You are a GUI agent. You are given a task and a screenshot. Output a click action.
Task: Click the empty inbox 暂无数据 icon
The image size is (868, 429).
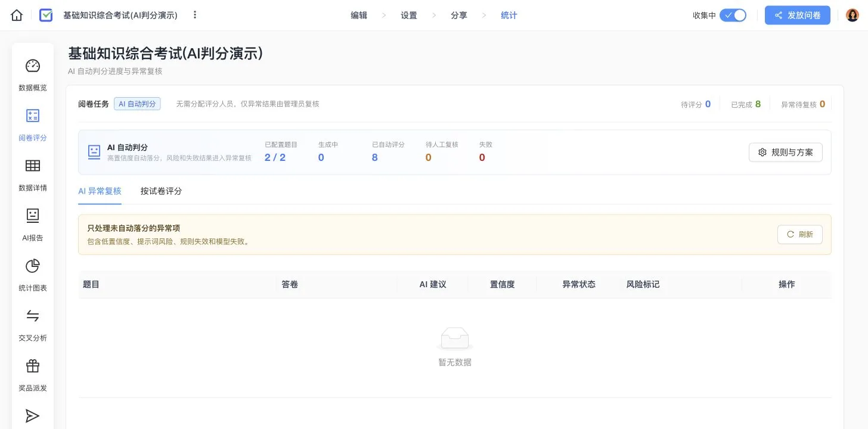[x=455, y=339]
